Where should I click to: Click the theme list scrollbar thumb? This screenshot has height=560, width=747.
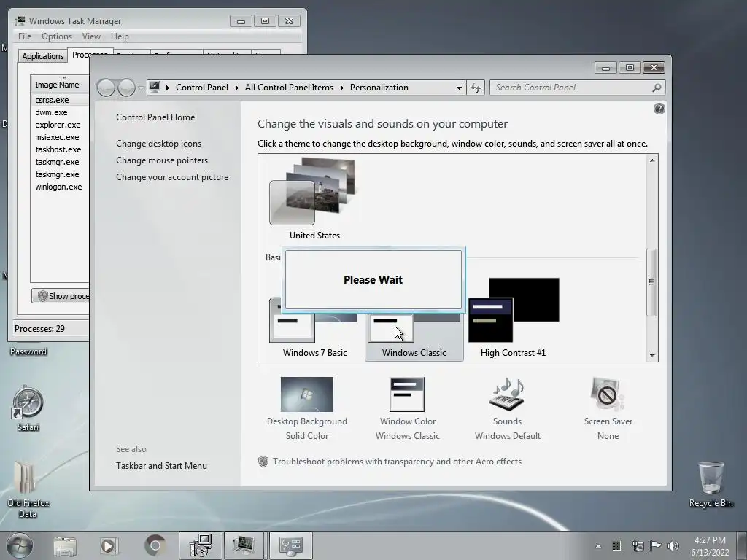point(651,282)
